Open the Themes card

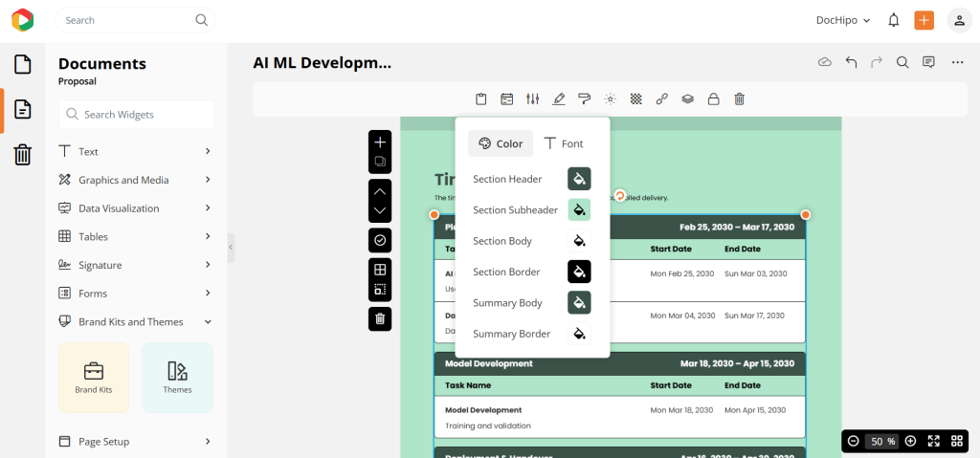tap(177, 378)
